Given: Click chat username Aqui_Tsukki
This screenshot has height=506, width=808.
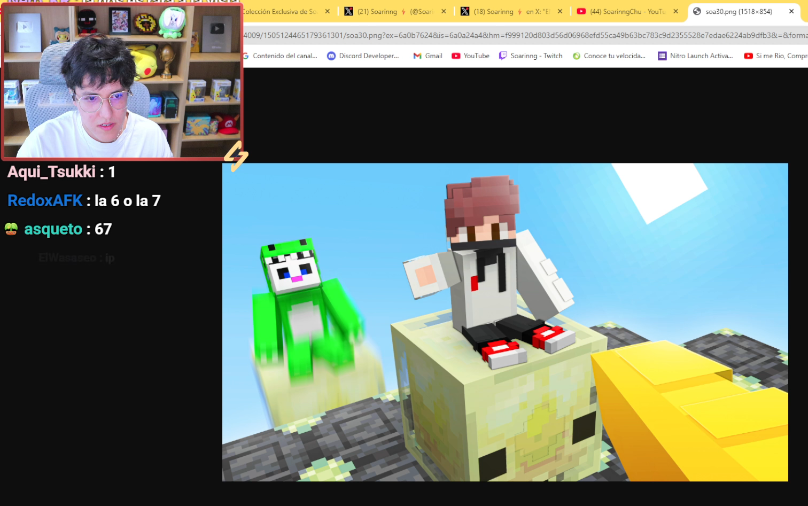Looking at the screenshot, I should pos(52,172).
